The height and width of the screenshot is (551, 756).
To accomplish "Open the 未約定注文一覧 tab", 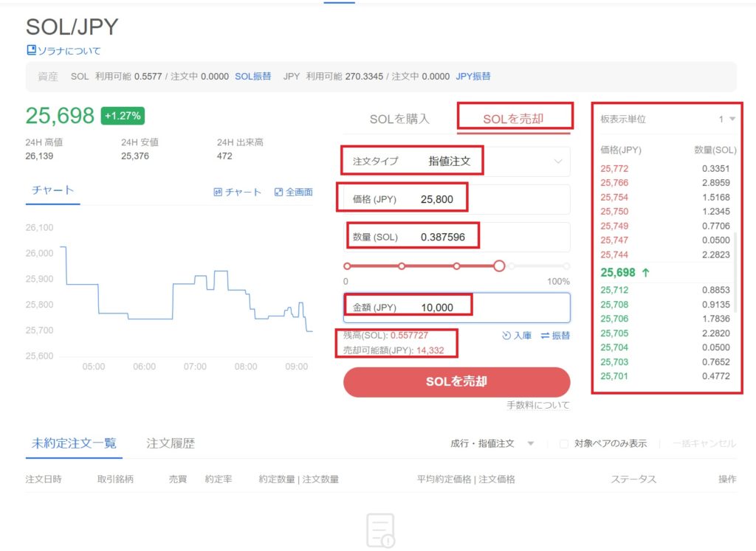I will click(74, 443).
